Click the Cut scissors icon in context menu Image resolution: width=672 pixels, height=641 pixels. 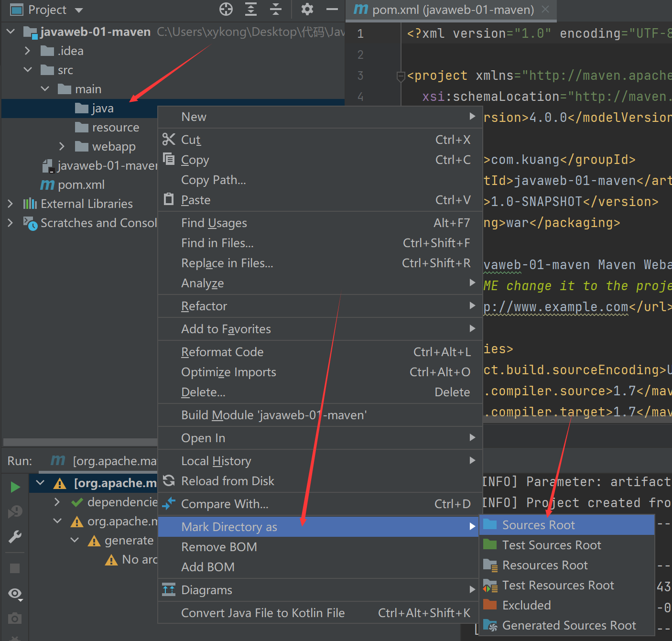click(x=169, y=139)
